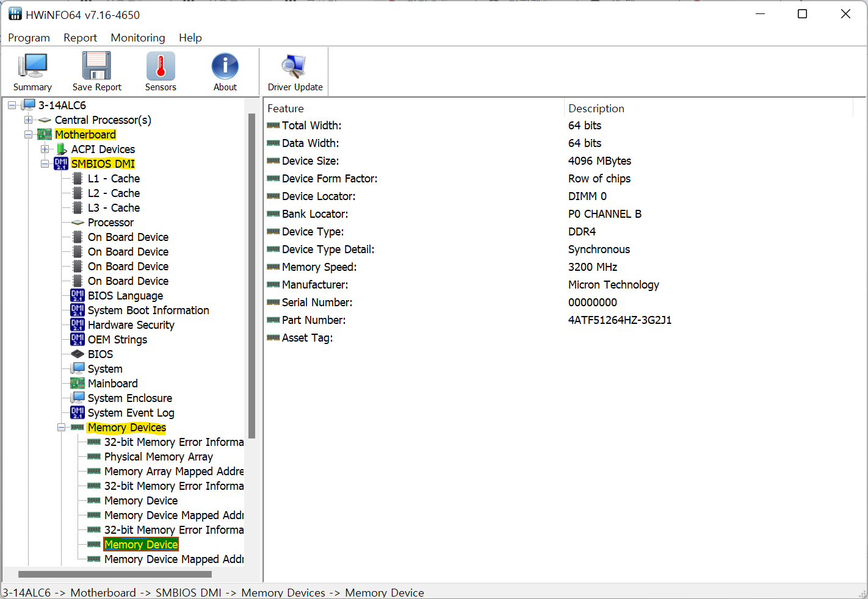Open the Report menu
Viewport: 868px width, 599px height.
pos(80,38)
